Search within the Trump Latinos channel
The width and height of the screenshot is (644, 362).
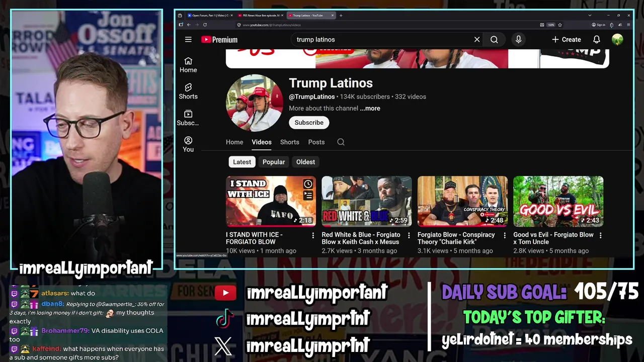(341, 142)
